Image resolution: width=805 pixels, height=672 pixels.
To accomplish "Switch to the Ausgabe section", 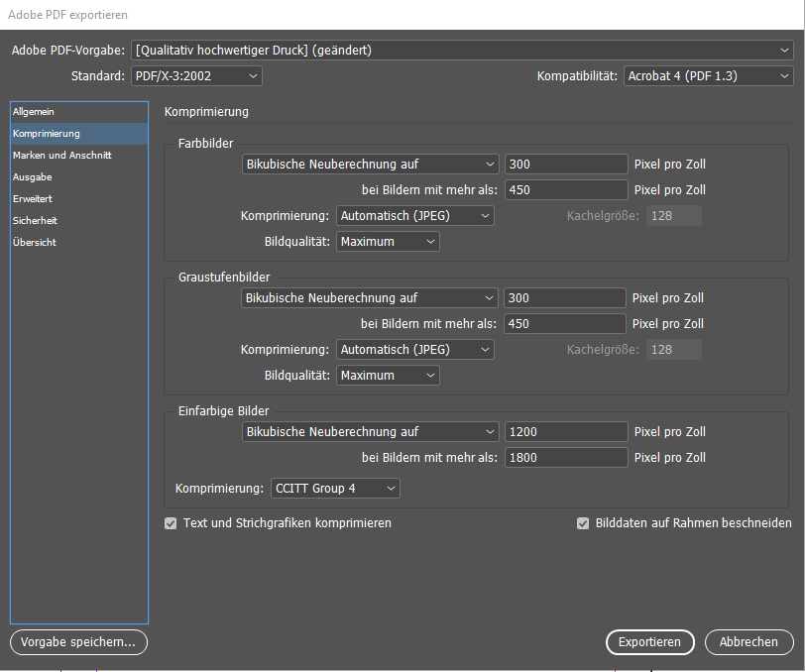I will point(79,177).
